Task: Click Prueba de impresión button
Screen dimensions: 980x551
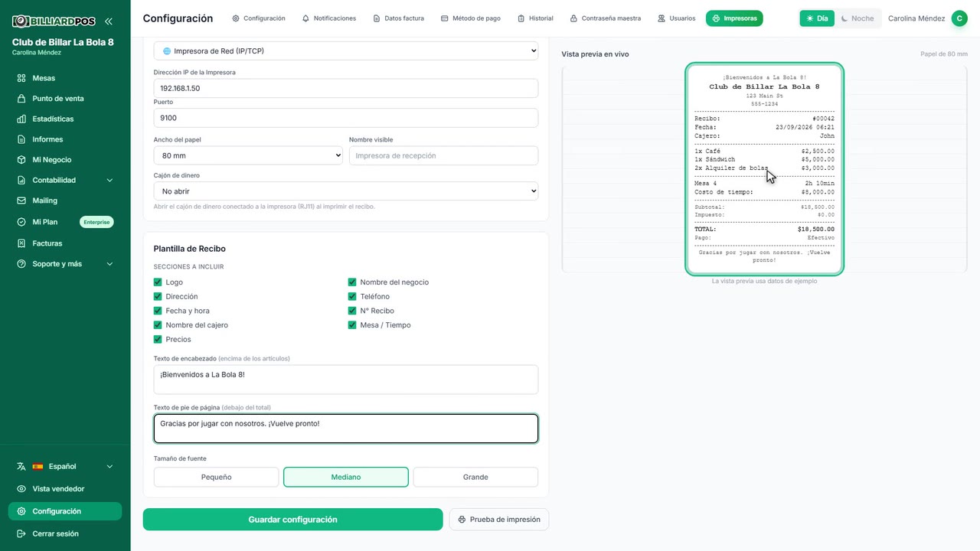Action: click(x=499, y=520)
